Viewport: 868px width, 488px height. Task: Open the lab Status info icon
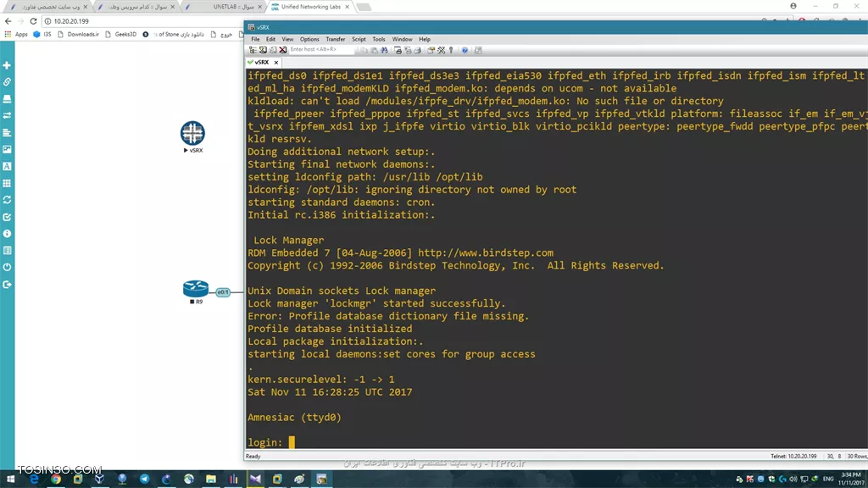point(7,234)
